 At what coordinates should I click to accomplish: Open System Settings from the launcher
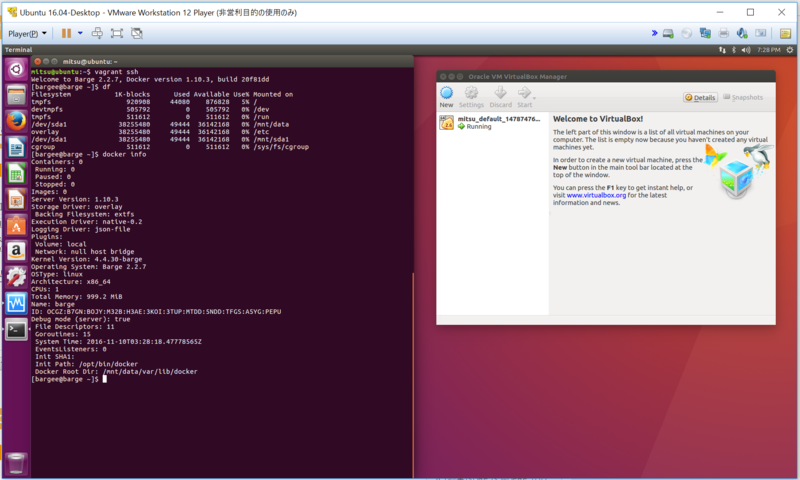(16, 278)
